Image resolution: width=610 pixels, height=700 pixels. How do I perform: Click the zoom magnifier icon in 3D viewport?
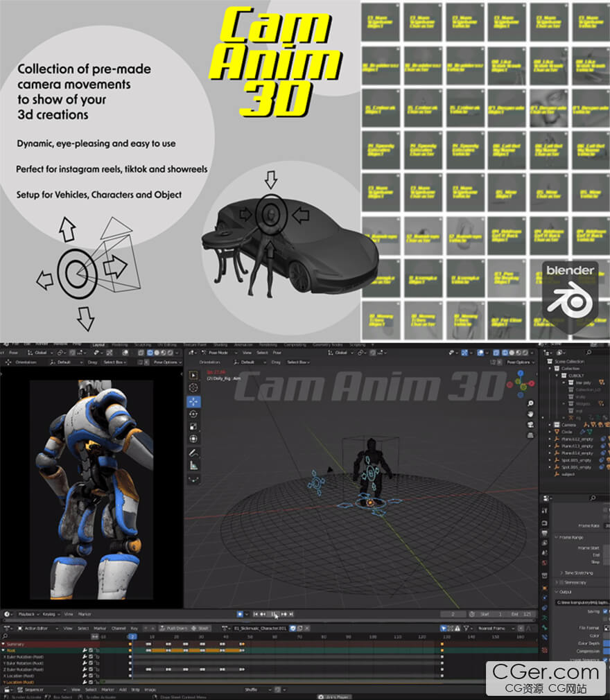coord(530,403)
